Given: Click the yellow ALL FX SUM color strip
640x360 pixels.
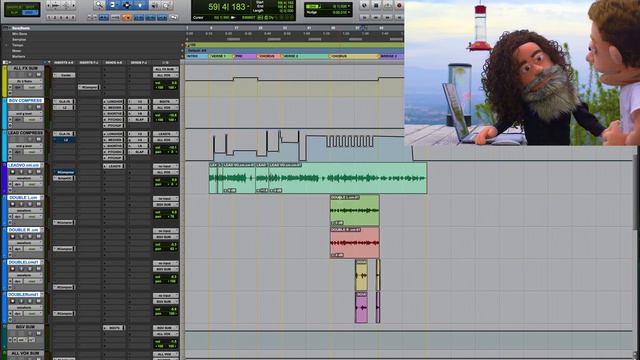Looking at the screenshot, I should click(4, 81).
